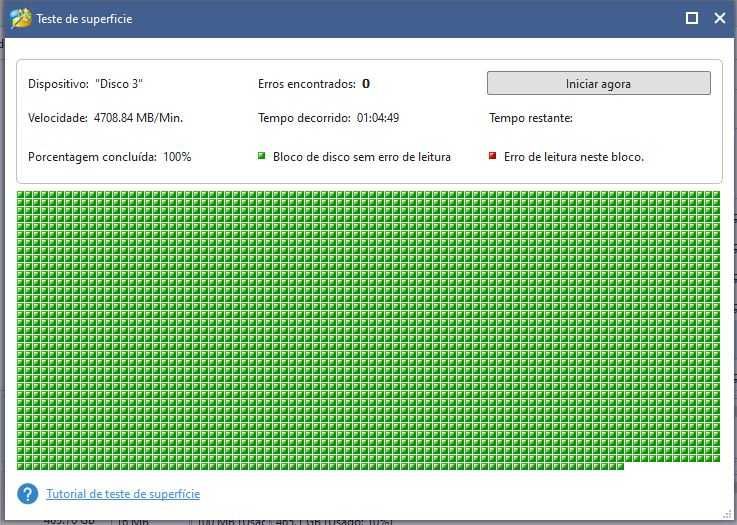
Task: Maximize the Teste de superfície window
Action: tap(691, 18)
